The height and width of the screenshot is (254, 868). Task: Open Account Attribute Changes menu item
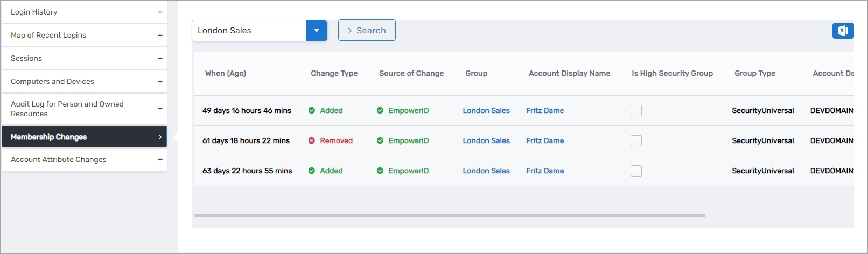pyautogui.click(x=84, y=159)
